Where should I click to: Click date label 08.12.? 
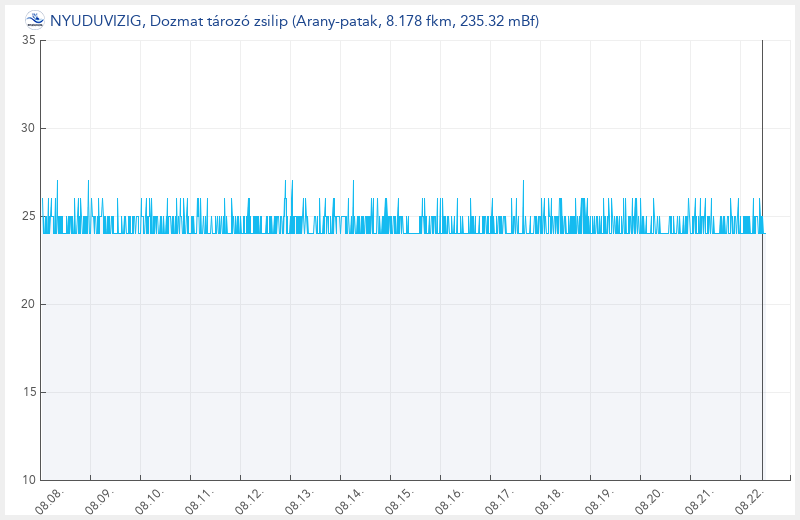[x=250, y=501]
